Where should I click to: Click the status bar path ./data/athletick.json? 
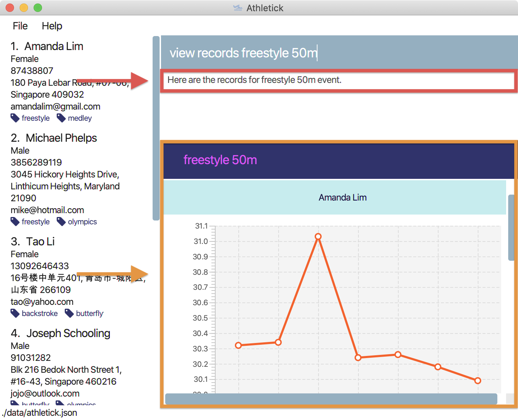(x=40, y=413)
